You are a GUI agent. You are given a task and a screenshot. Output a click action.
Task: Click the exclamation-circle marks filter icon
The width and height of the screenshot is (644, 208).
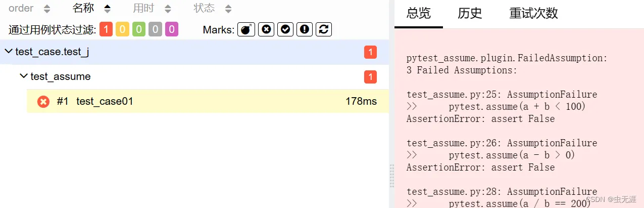(305, 29)
